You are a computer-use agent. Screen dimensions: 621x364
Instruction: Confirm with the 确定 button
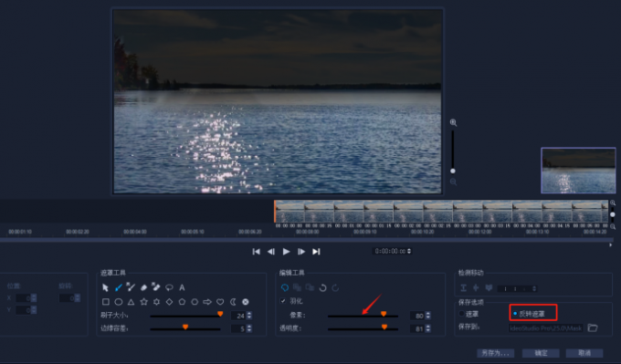(x=541, y=353)
